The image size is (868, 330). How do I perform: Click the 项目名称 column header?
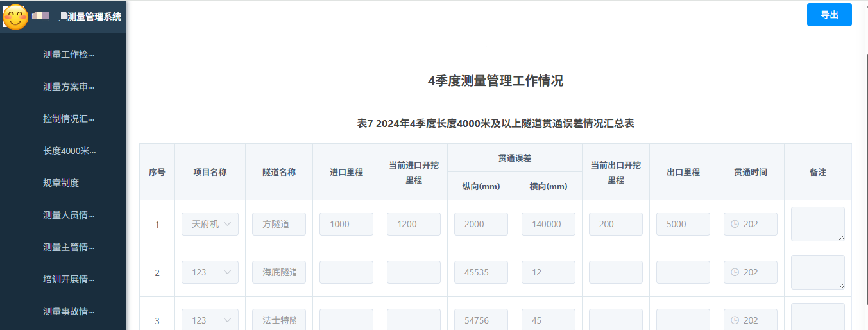coord(210,172)
